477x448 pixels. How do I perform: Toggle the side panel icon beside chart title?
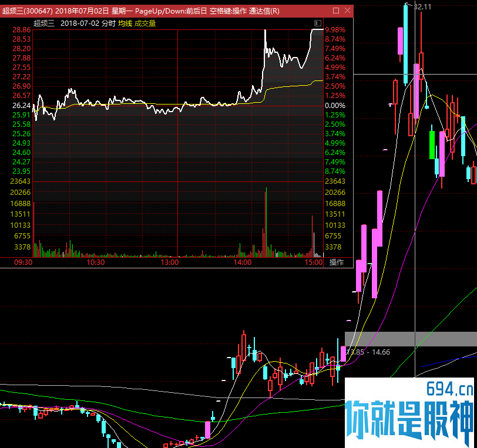pos(318,23)
